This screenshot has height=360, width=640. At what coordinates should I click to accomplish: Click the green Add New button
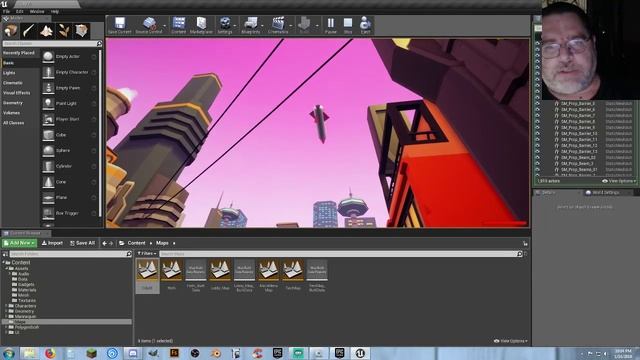coord(19,243)
